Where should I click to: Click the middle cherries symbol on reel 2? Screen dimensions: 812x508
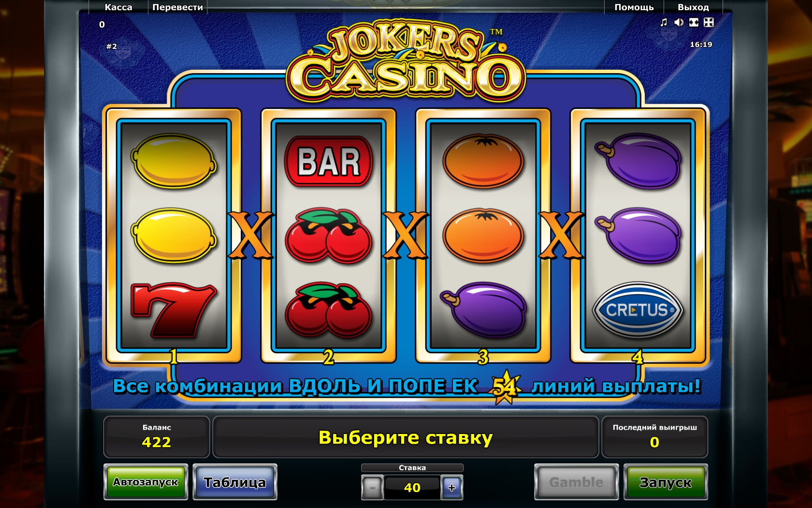(x=329, y=236)
